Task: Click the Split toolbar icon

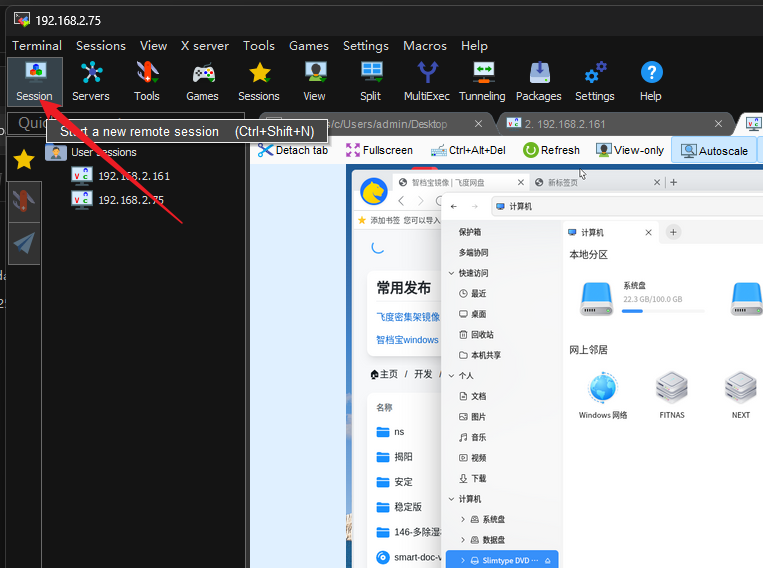Action: tap(371, 81)
